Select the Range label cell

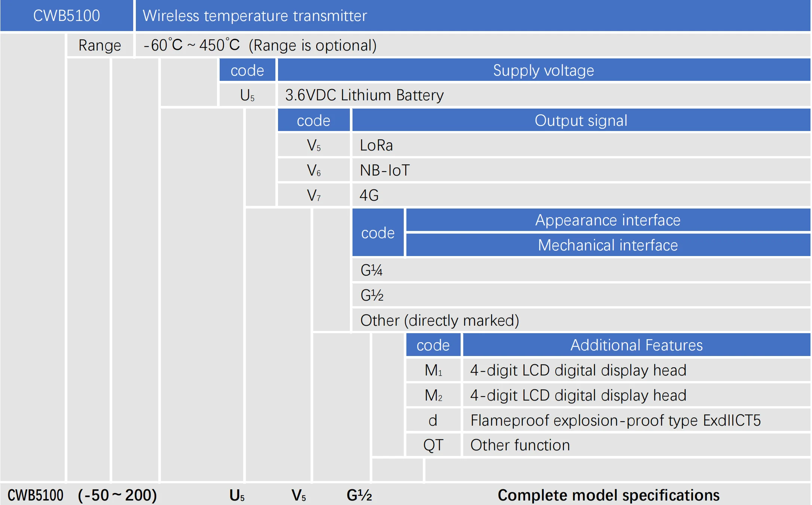[100, 45]
